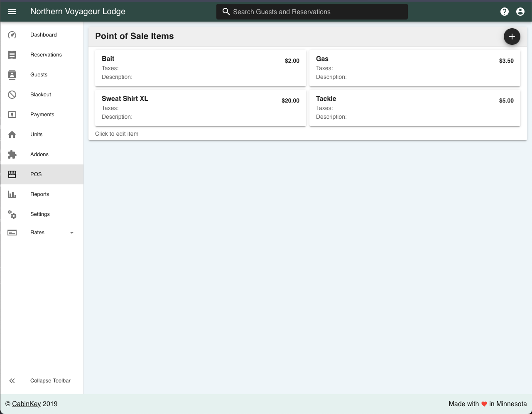
Task: Click the Dashboard gauge icon
Action: tap(12, 35)
